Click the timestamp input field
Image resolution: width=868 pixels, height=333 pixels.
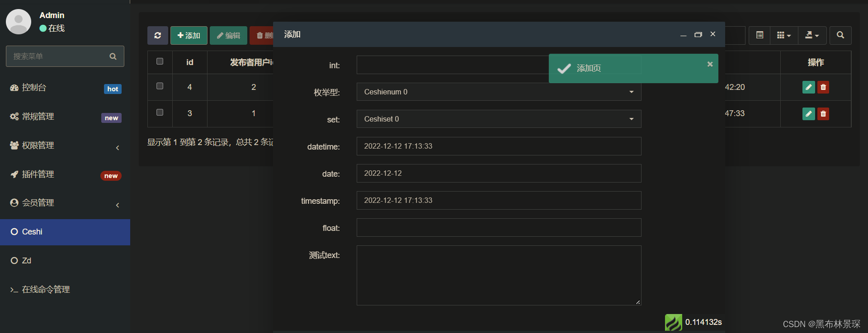click(x=499, y=200)
